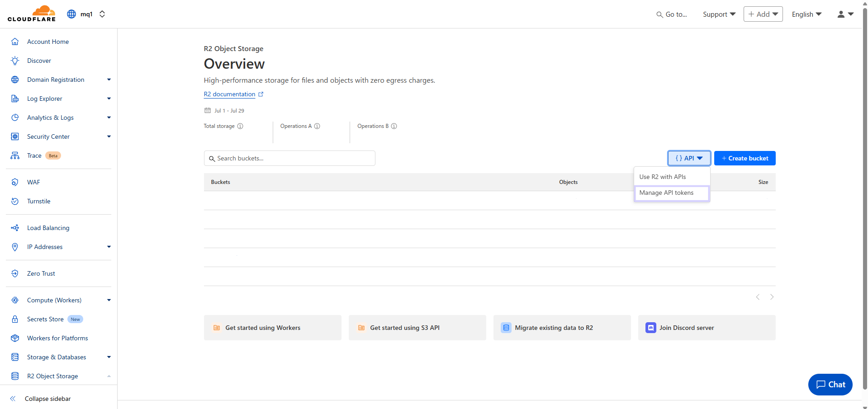This screenshot has width=868, height=409.
Task: Click the Discover lightbulb icon
Action: coord(15,61)
